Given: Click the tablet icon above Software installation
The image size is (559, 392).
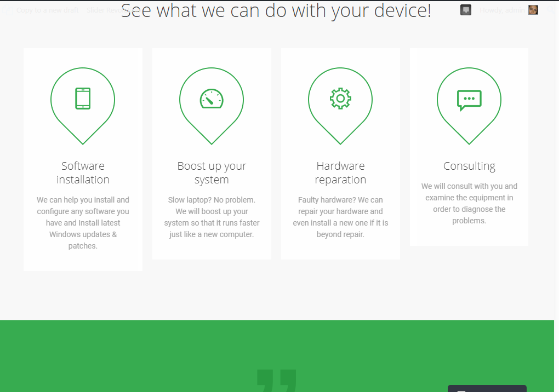Looking at the screenshot, I should [x=83, y=99].
